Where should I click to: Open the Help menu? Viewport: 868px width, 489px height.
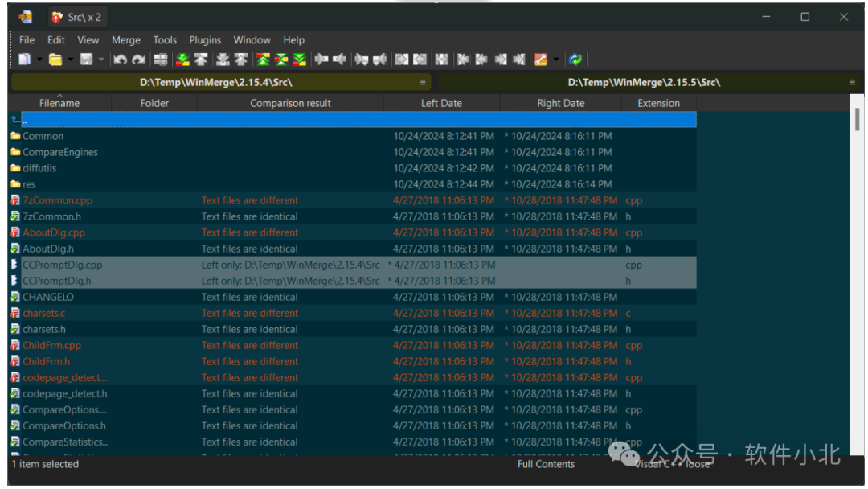294,40
